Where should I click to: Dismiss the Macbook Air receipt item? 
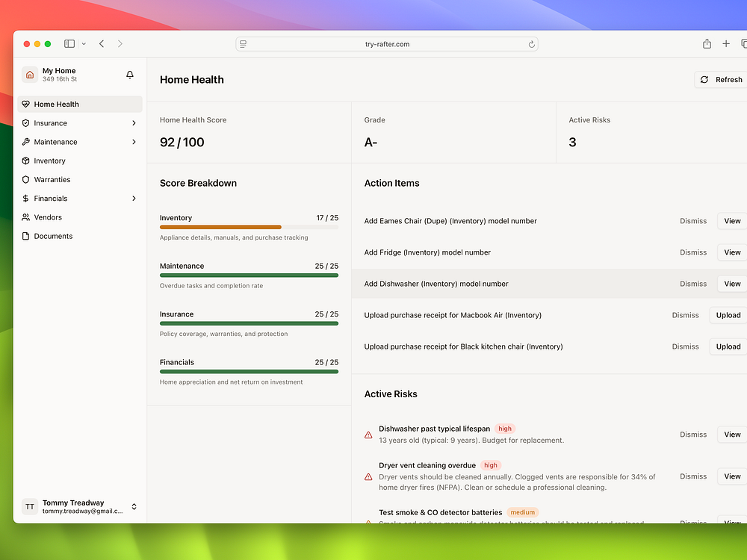[686, 315]
